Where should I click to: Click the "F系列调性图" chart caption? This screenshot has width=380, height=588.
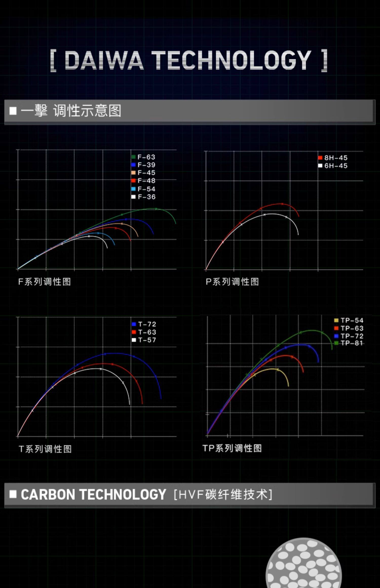click(x=45, y=282)
